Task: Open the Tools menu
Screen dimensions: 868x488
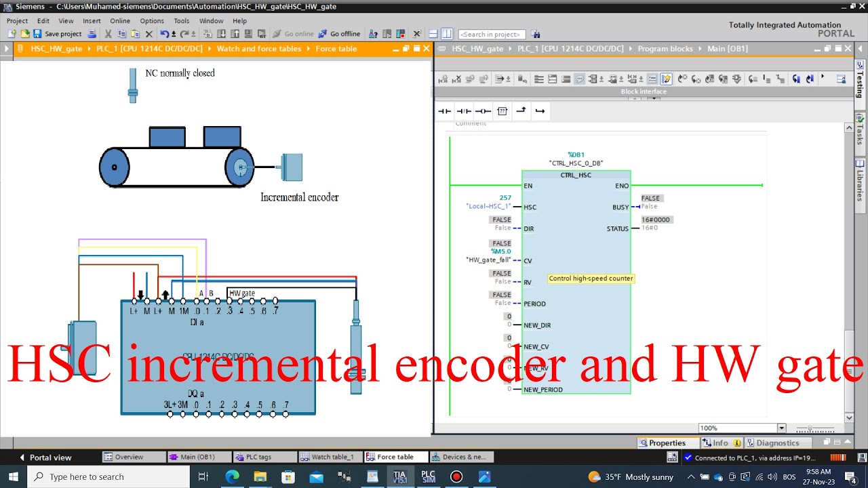Action: pos(182,21)
